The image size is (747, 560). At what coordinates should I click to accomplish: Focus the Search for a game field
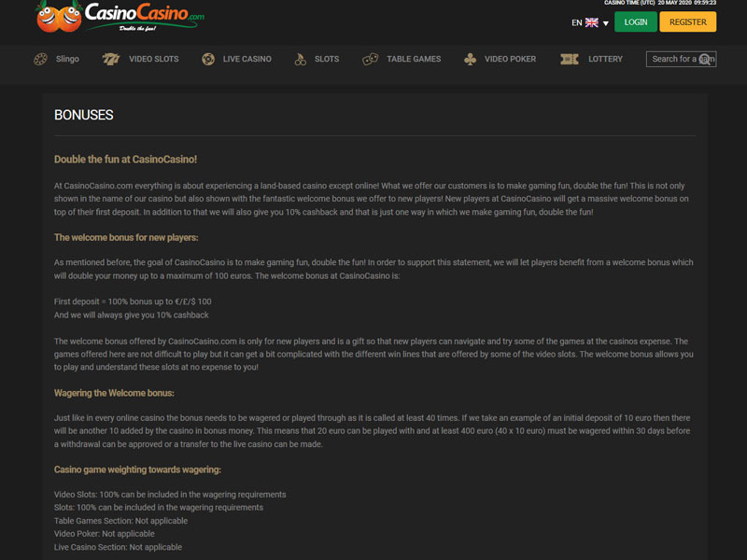point(681,59)
